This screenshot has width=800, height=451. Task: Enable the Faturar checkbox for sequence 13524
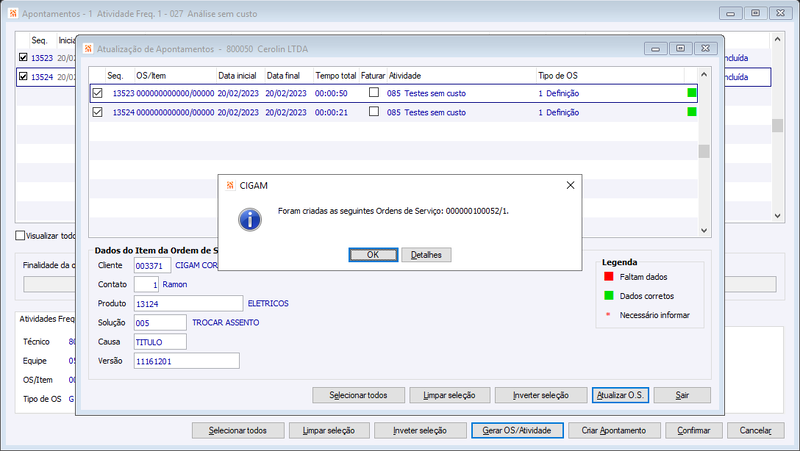(x=374, y=111)
